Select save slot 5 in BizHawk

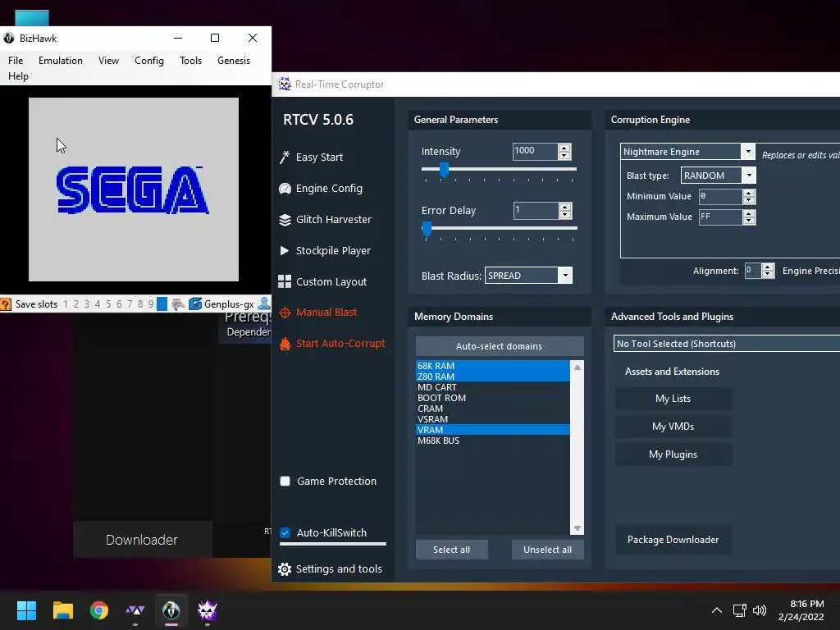[x=108, y=304]
